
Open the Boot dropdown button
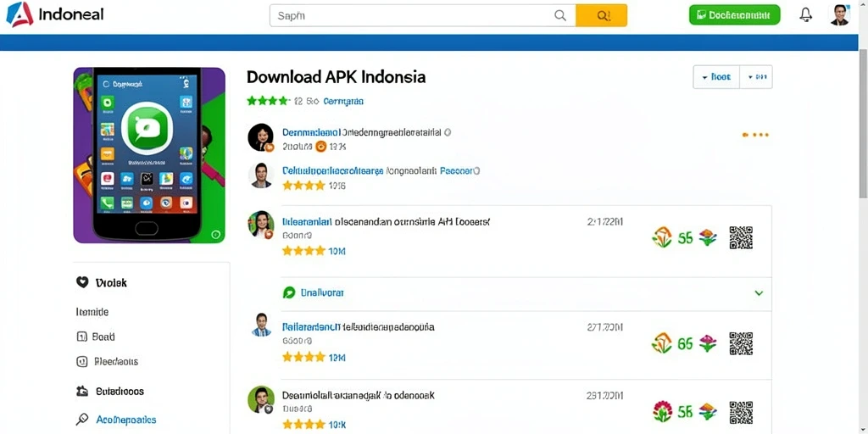point(716,77)
